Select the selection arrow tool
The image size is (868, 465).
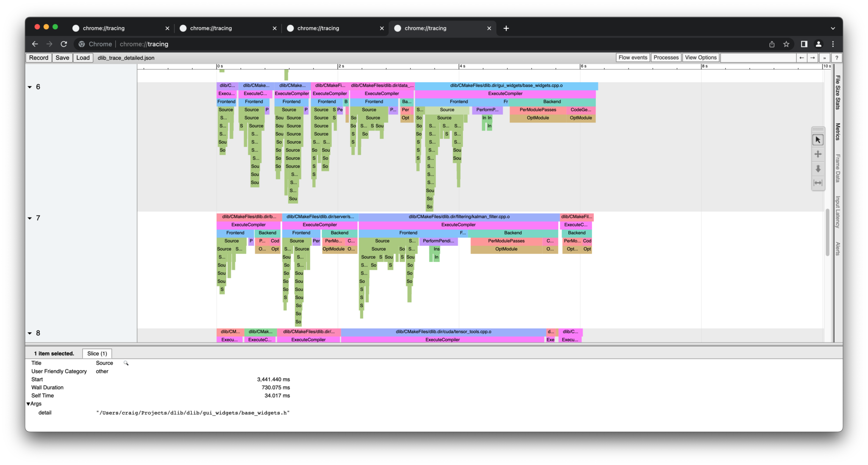point(818,139)
